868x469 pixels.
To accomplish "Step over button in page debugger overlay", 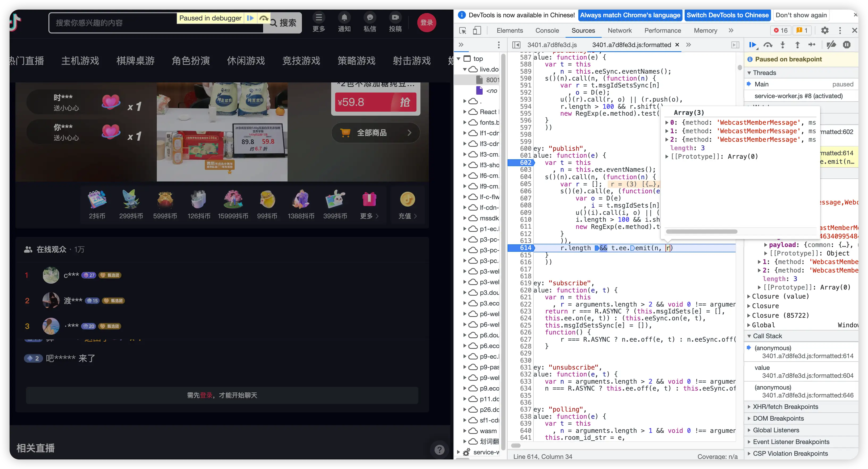I will pos(263,18).
